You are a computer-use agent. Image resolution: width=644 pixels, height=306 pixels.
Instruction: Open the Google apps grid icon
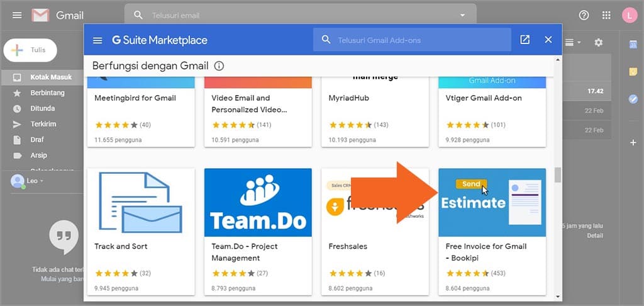pyautogui.click(x=606, y=15)
